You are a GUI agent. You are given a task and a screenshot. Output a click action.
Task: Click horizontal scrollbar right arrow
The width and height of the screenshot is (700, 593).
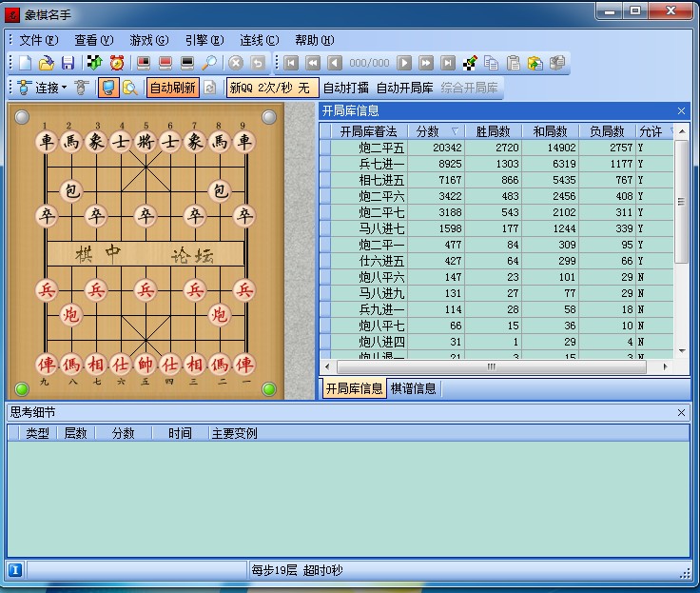point(665,366)
